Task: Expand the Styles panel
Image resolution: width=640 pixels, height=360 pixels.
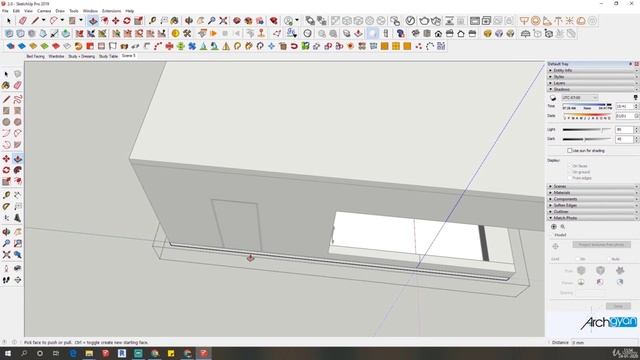Action: tap(593, 77)
